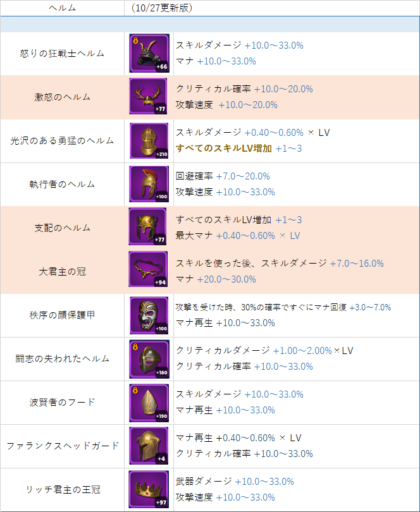Click the 波賢者のフード hood icon
This screenshot has height=512, width=420.
click(x=149, y=403)
